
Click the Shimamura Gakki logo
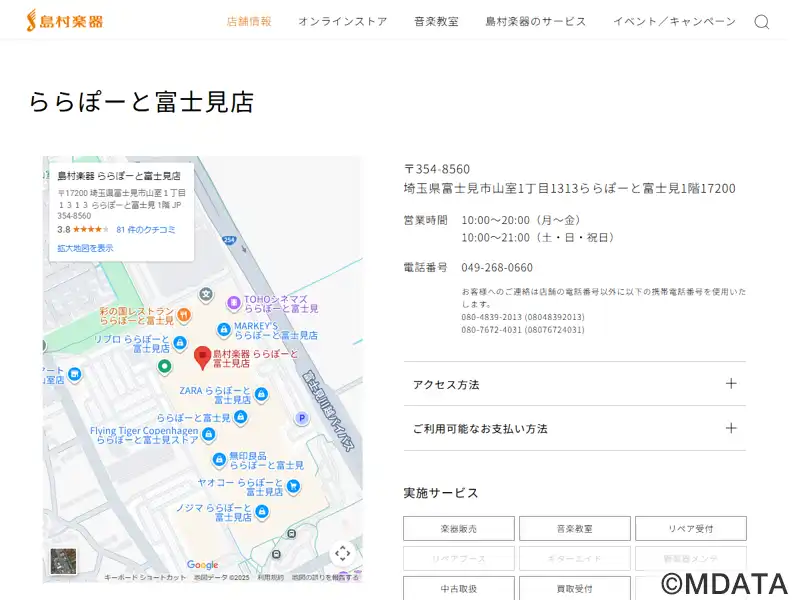(x=65, y=20)
